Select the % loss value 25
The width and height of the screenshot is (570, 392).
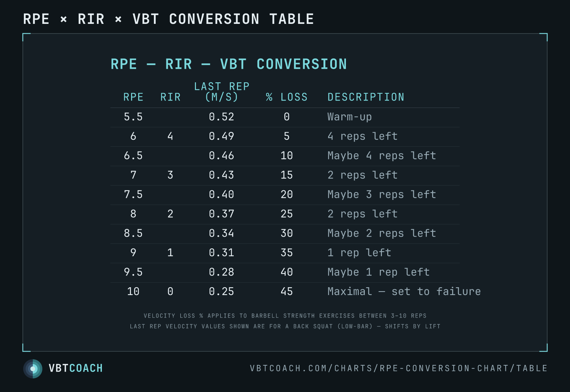tap(287, 214)
